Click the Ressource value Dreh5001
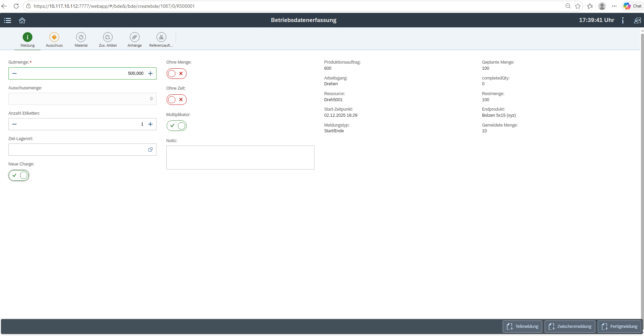Viewport: 644px width, 336px height. (333, 100)
